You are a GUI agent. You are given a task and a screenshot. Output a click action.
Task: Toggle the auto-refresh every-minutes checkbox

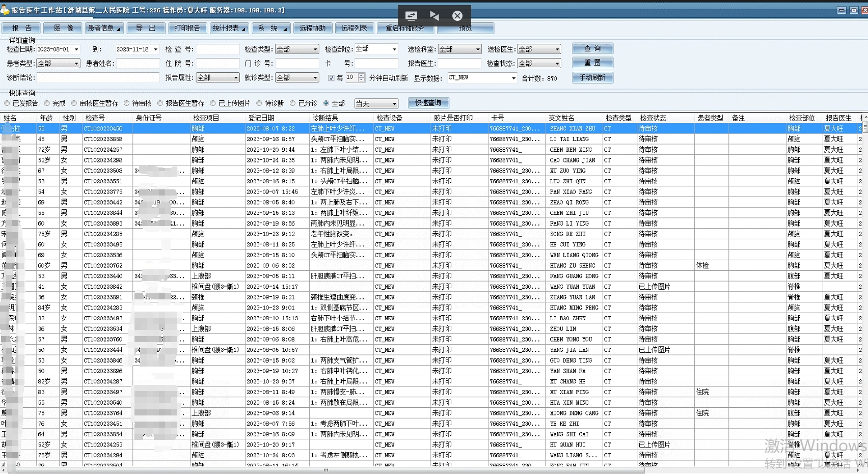point(331,78)
